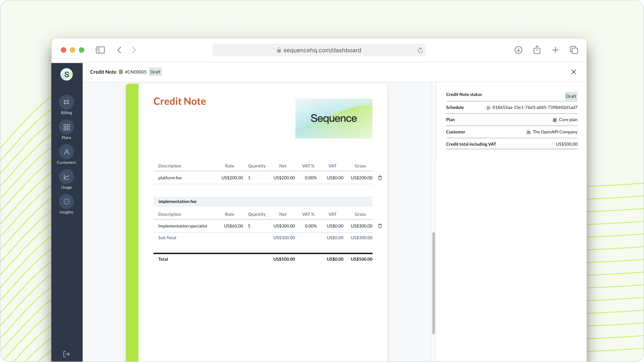The height and width of the screenshot is (362, 644).
Task: Toggle sidebar panel visibility
Action: 101,50
